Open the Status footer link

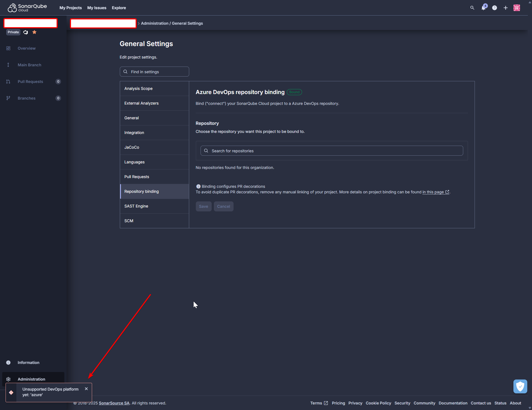click(x=500, y=403)
